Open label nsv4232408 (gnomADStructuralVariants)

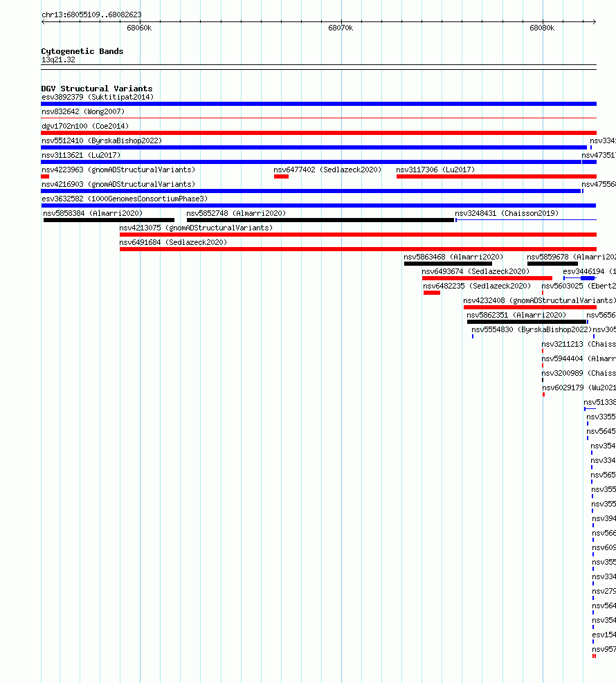tap(539, 300)
